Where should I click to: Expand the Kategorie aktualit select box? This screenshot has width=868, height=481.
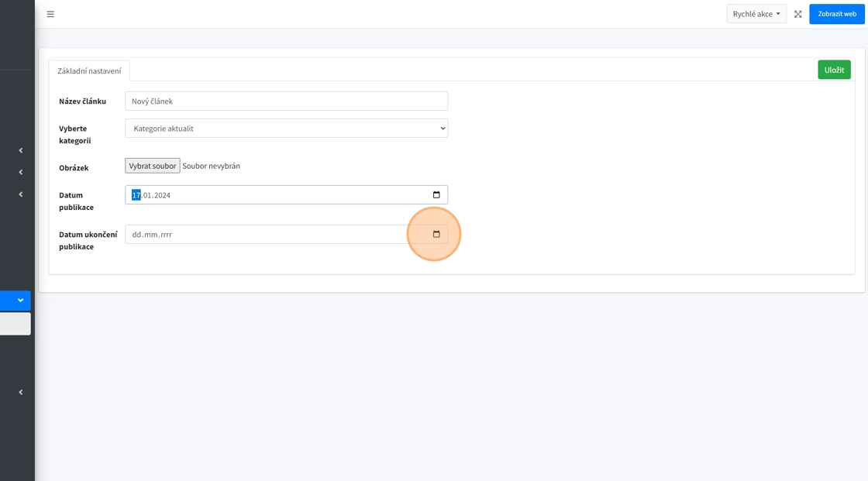tap(286, 129)
